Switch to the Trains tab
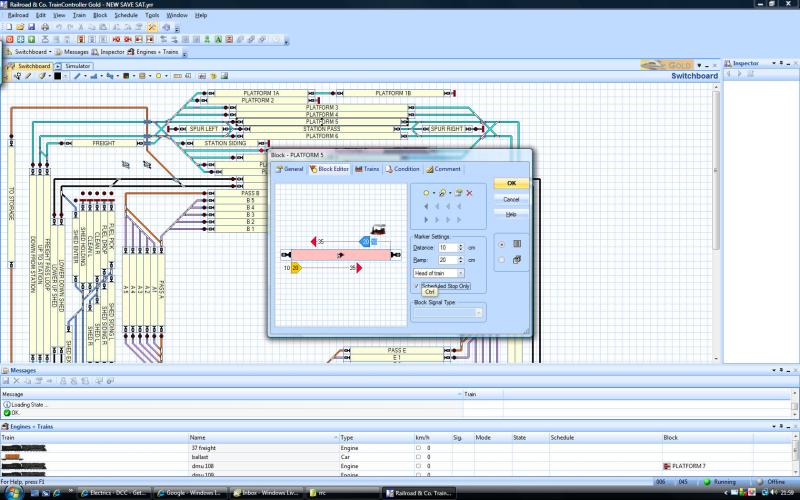 pyautogui.click(x=367, y=169)
